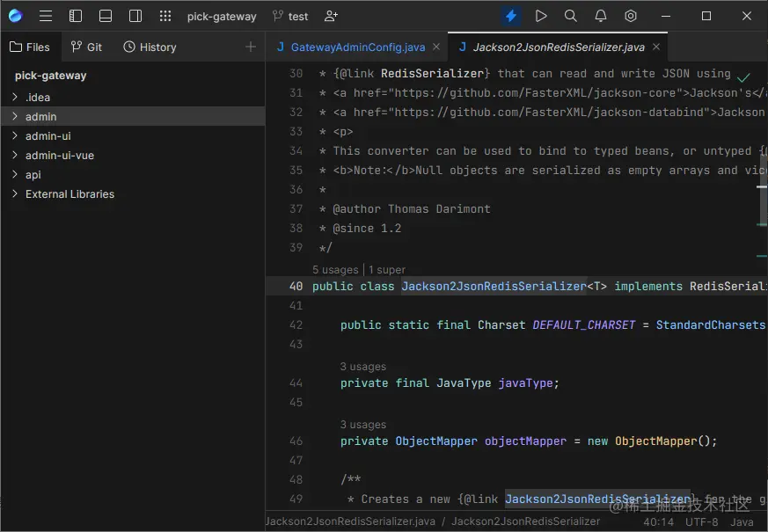Click the add collaborator icon
Viewport: 768px width, 532px height.
pyautogui.click(x=331, y=16)
